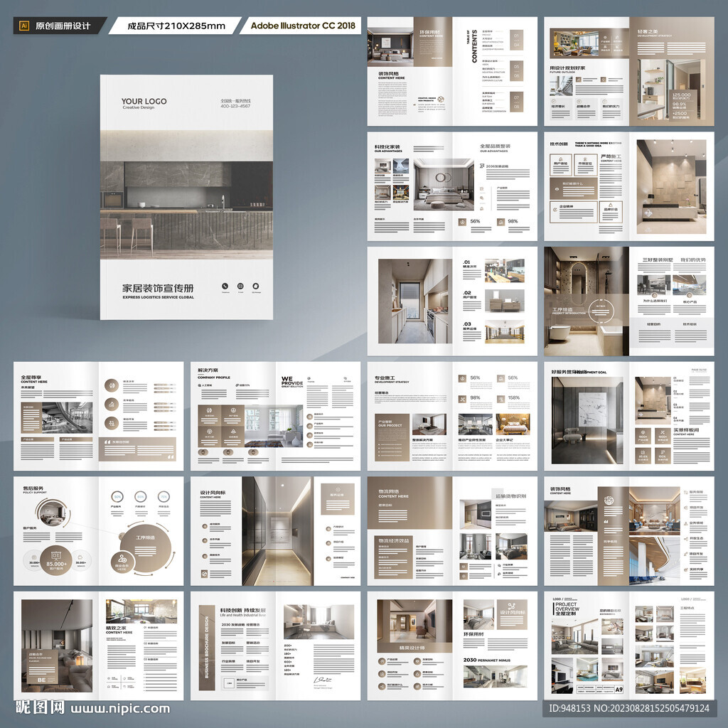The image size is (728, 728).
Task: Select the '运输货物识别' heading
Action: coord(510,496)
